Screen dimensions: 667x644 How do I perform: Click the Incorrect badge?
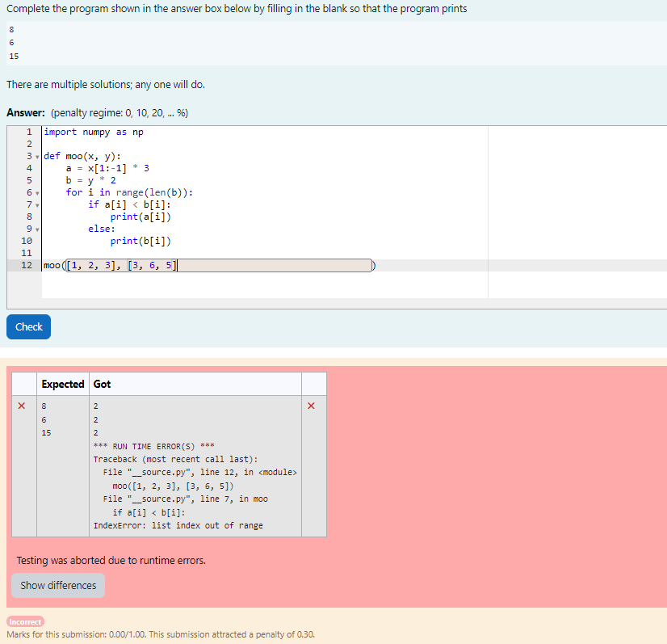[24, 621]
